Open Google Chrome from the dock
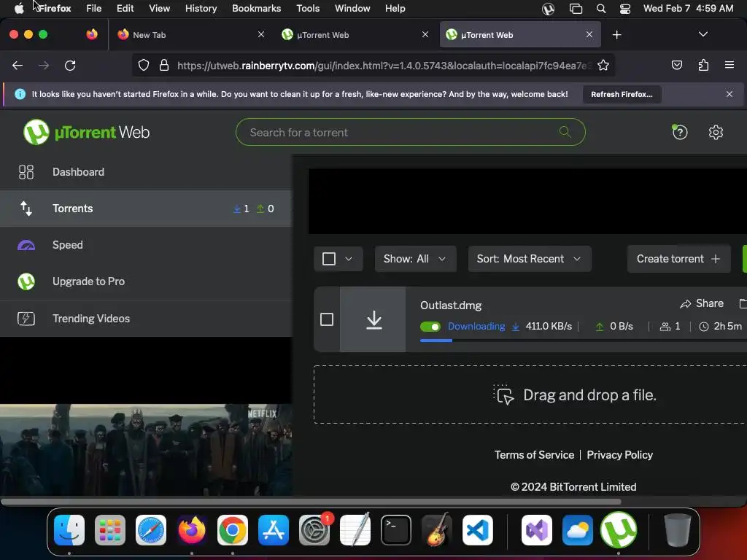This screenshot has width=747, height=560. coord(233,529)
